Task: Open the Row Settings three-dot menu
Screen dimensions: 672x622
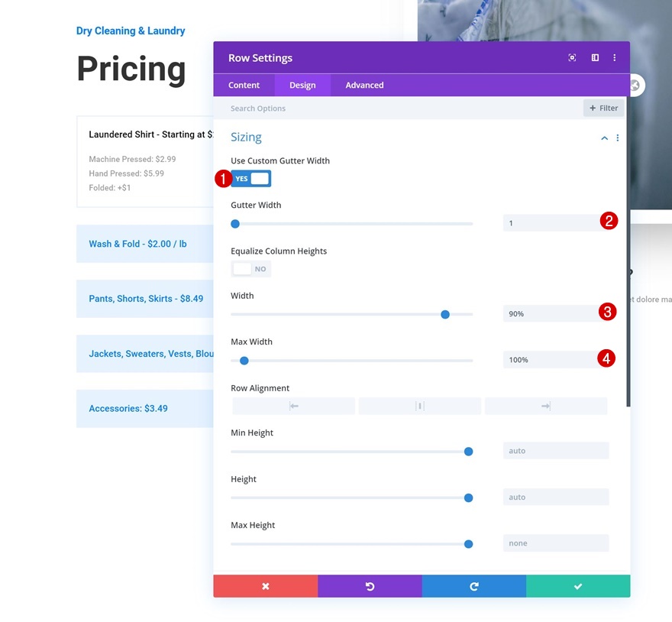Action: pyautogui.click(x=615, y=58)
